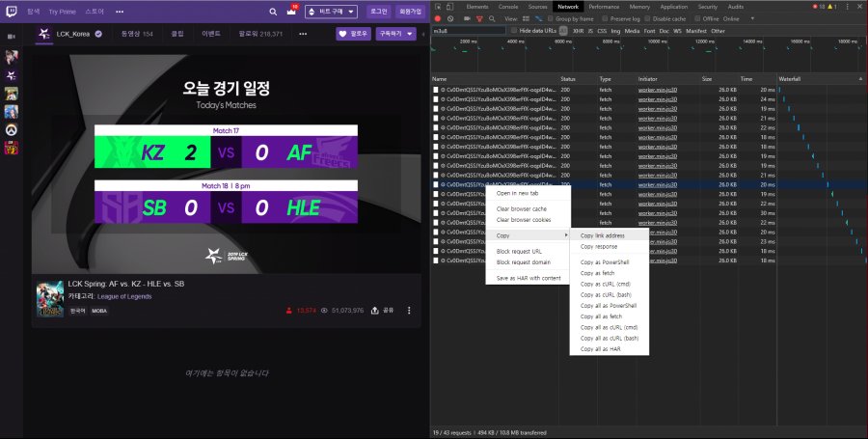Screen dimensions: 868x439
Task: Filter requests by XHR type
Action: pyautogui.click(x=578, y=31)
